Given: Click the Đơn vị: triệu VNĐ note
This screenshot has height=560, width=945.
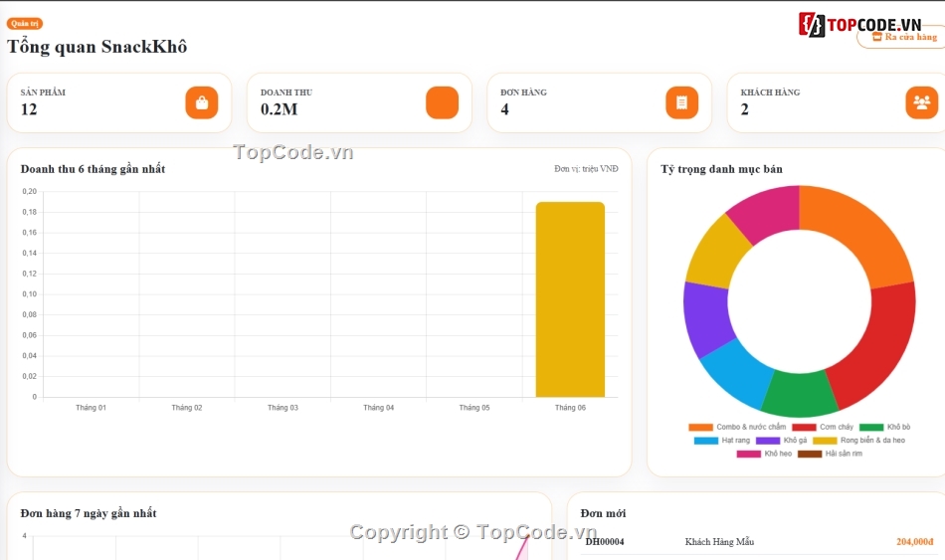Looking at the screenshot, I should coord(587,169).
